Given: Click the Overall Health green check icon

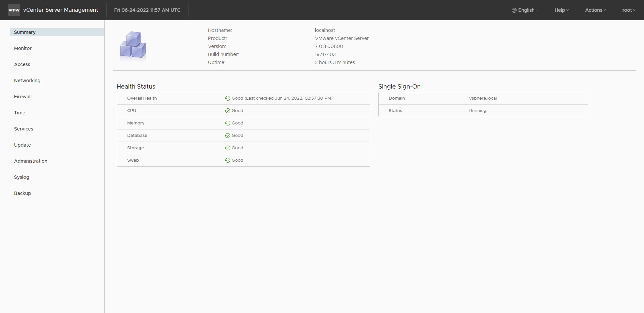Looking at the screenshot, I should click(228, 98).
